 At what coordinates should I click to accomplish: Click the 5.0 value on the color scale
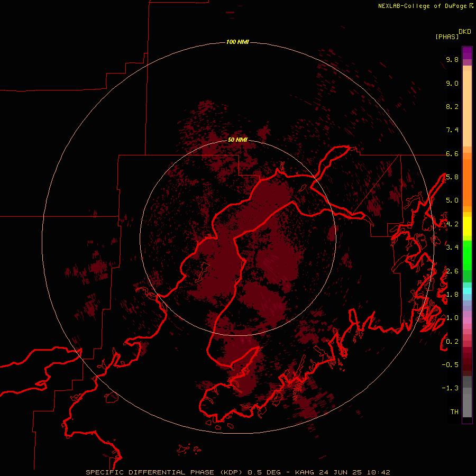point(452,200)
